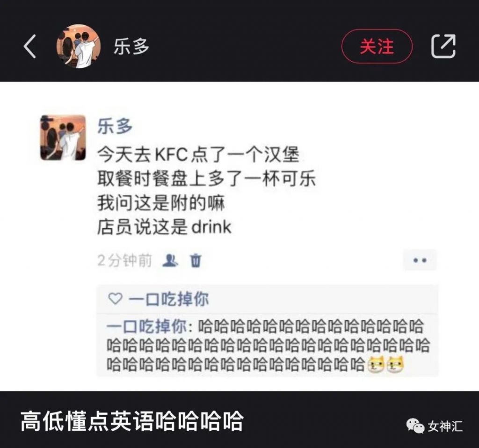The height and width of the screenshot is (448, 479).
Task: Open the two-dot more options button
Action: (x=420, y=260)
